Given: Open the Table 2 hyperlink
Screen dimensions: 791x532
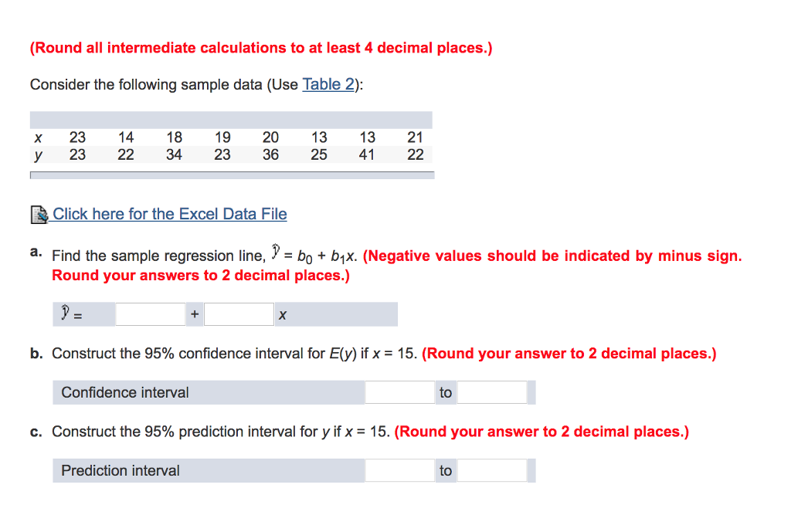Looking at the screenshot, I should click(x=328, y=84).
